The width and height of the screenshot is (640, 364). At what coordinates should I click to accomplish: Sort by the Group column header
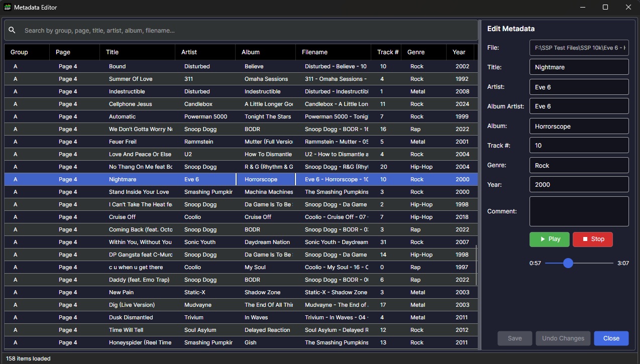(27, 52)
